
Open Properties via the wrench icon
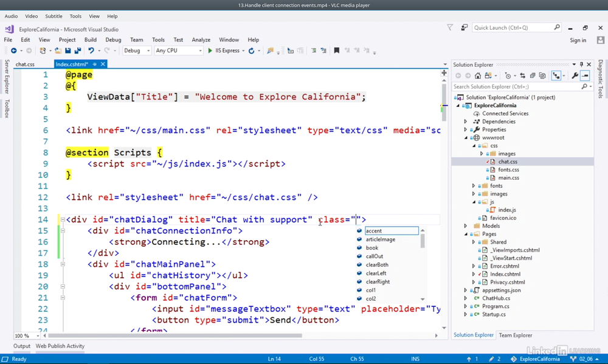pos(575,75)
